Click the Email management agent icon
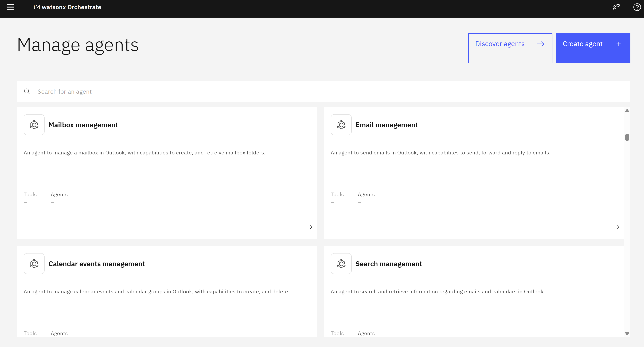The height and width of the screenshot is (347, 644). 341,125
